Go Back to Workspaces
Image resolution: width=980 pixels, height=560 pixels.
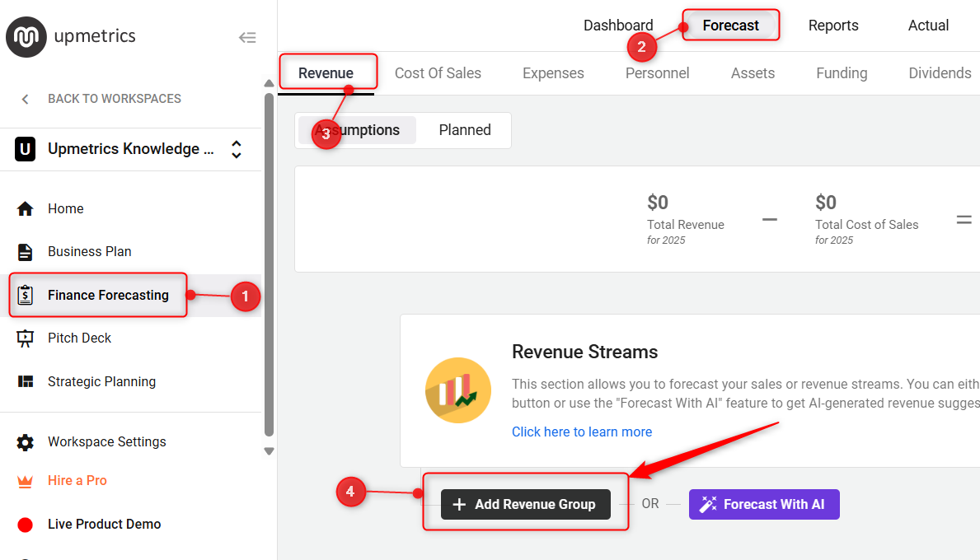pyautogui.click(x=115, y=99)
